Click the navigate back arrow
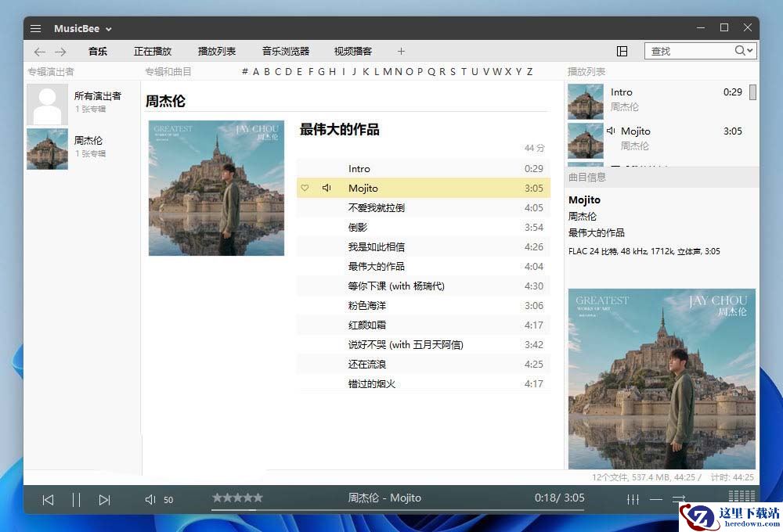783x532 pixels. click(x=39, y=52)
